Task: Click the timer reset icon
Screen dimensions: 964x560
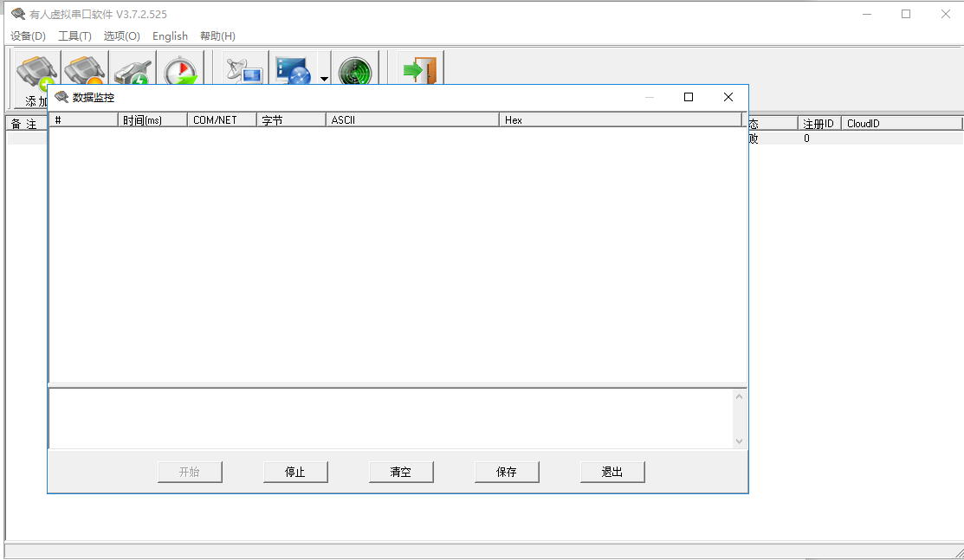Action: tap(180, 70)
